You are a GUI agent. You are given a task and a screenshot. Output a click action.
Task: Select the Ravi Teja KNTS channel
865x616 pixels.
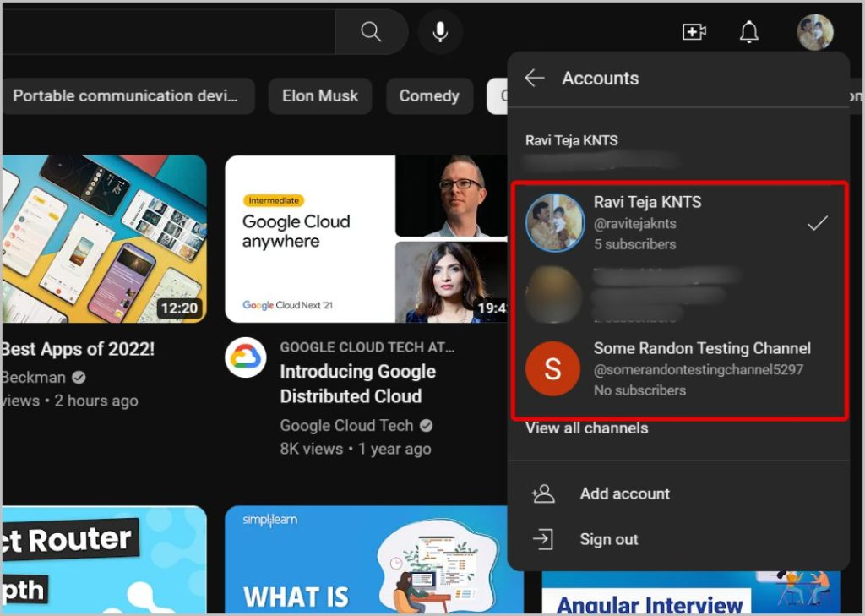point(679,223)
